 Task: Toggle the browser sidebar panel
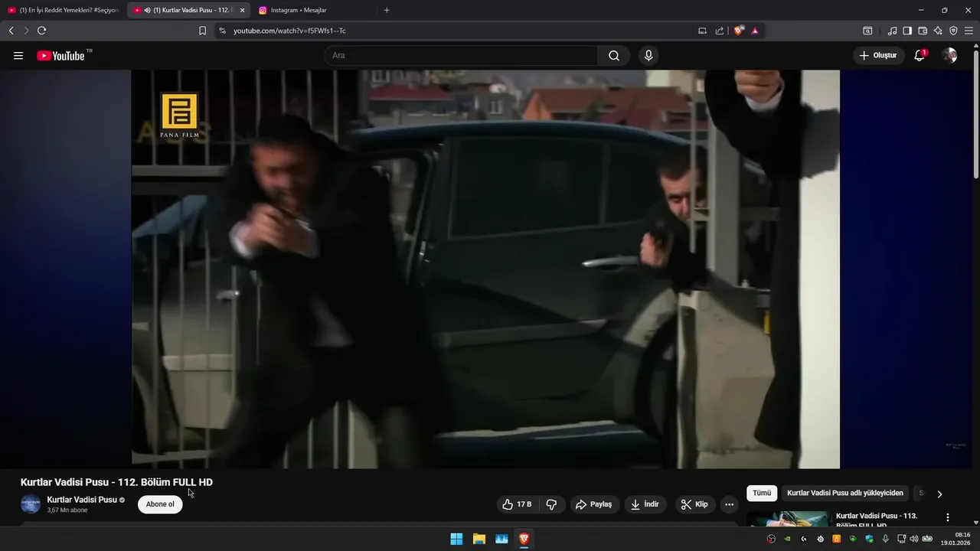click(907, 31)
